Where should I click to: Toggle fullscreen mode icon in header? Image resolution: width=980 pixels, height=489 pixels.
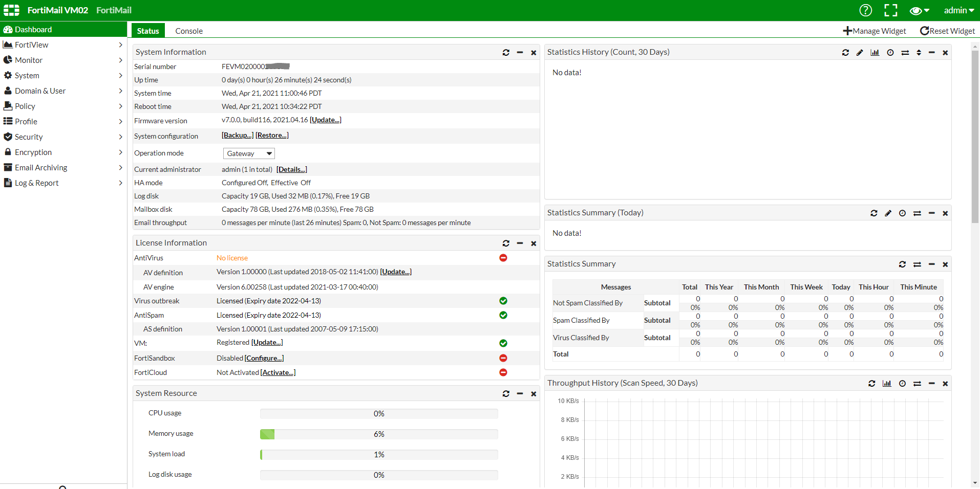click(891, 10)
